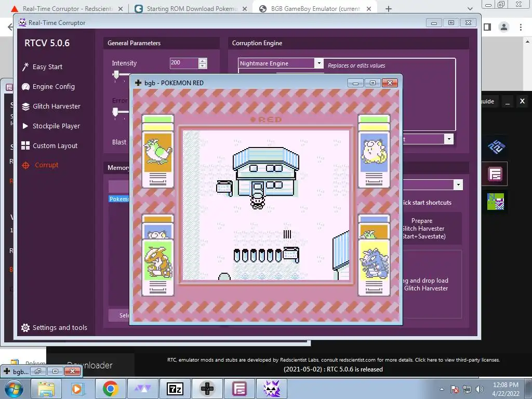Decrease Intensity with down stepper arrow

click(203, 65)
